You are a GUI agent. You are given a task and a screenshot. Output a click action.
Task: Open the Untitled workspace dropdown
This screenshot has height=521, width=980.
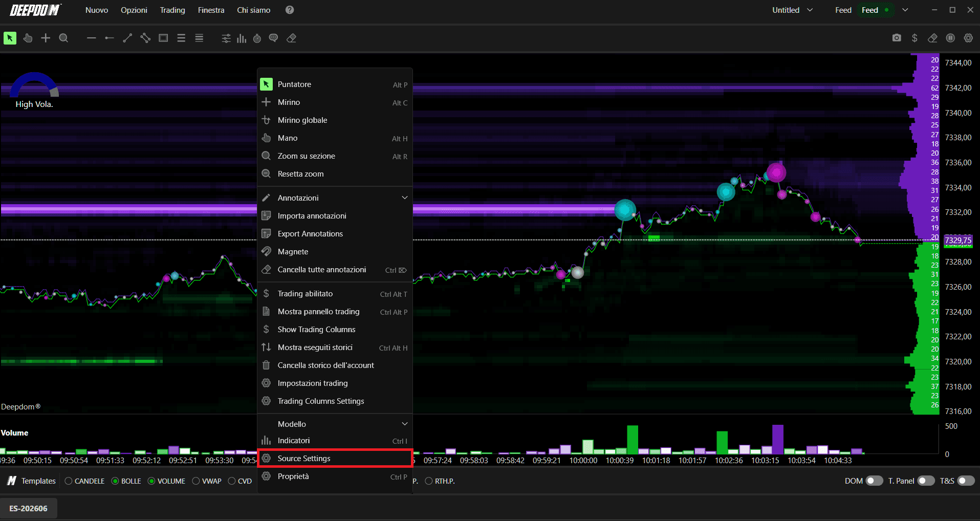pos(792,10)
